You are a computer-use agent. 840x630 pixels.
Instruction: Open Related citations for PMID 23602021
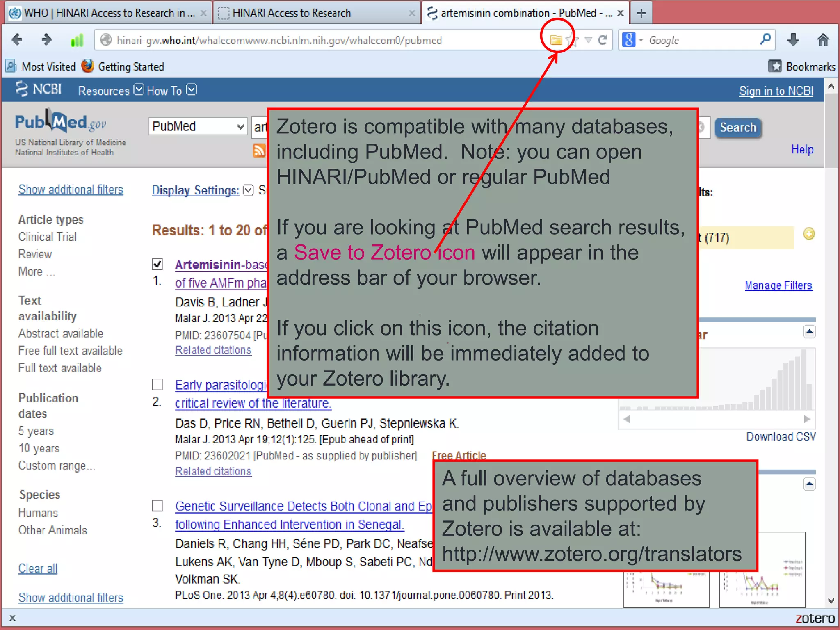tap(213, 471)
